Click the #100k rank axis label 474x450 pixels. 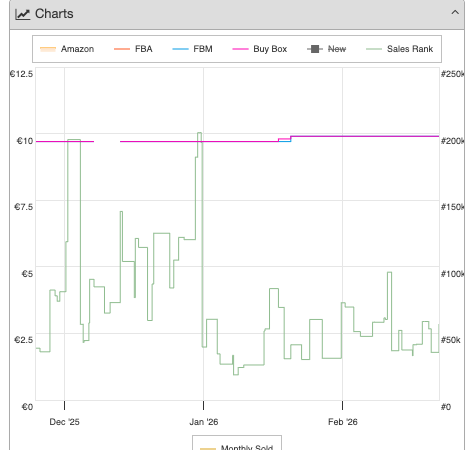pyautogui.click(x=452, y=274)
